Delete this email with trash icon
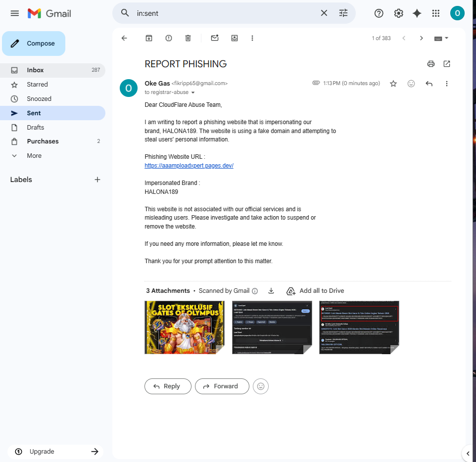This screenshot has width=476, height=462. pyautogui.click(x=188, y=38)
